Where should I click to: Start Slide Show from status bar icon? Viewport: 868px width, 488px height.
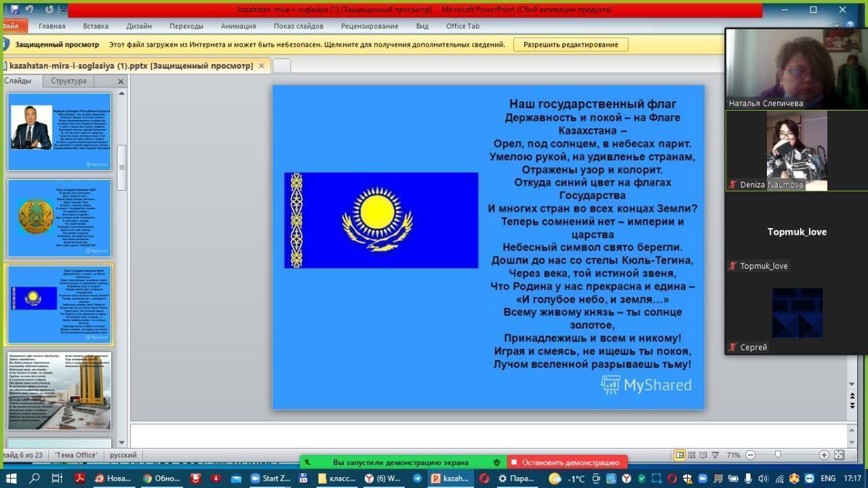coord(715,455)
